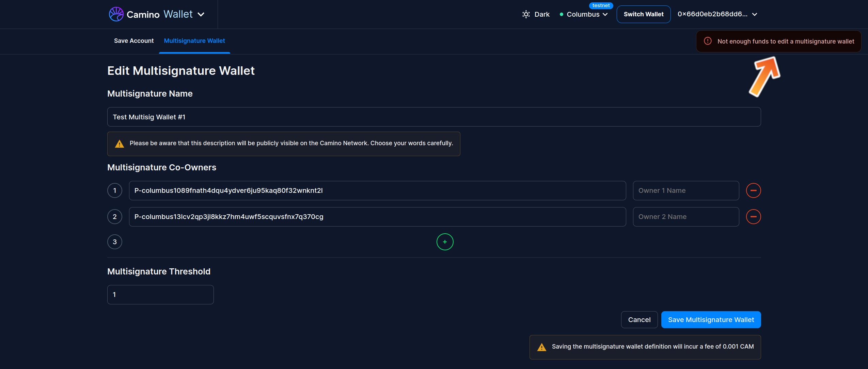Toggle the Dark theme switch
Viewport: 868px width, 369px height.
click(542, 14)
